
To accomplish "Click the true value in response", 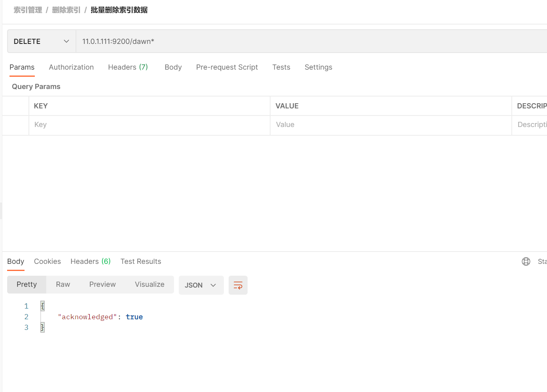I will 134,317.
